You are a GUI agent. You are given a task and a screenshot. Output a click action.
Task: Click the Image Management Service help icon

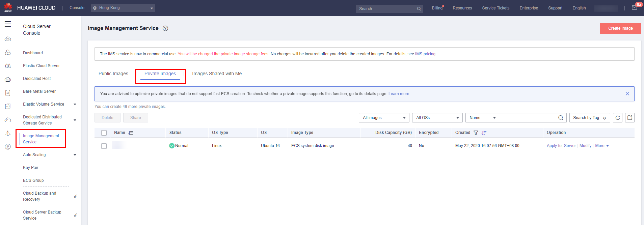[165, 28]
